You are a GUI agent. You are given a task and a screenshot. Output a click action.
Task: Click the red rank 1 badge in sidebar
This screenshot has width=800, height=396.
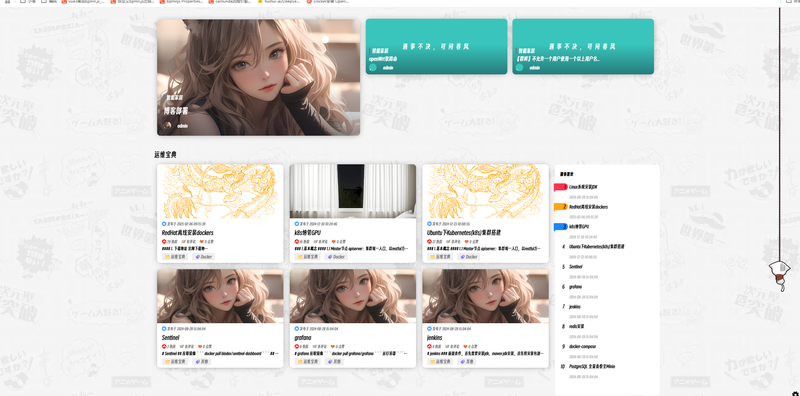560,187
